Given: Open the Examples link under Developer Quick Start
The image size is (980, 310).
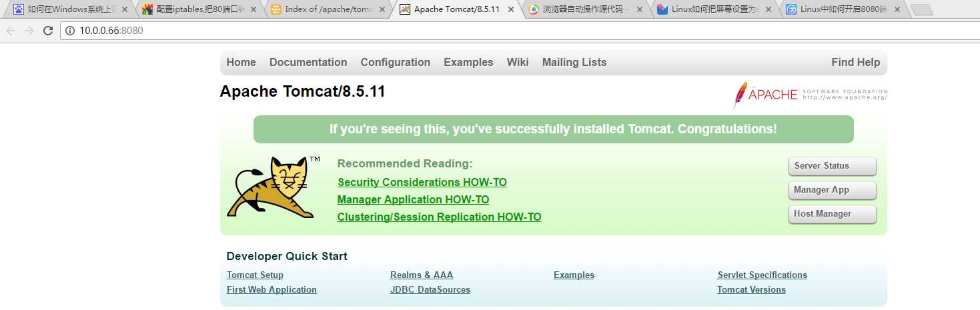Looking at the screenshot, I should click(x=574, y=275).
